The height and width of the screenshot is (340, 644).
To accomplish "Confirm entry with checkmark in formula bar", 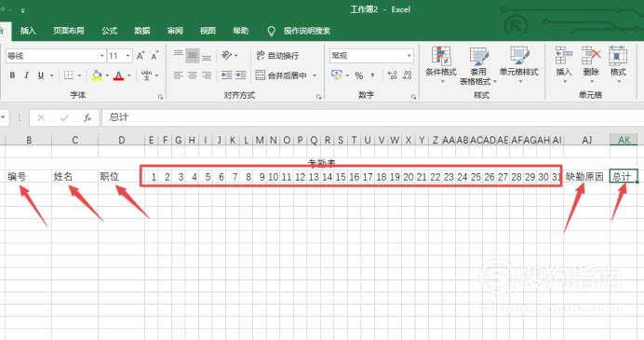I will tap(64, 118).
